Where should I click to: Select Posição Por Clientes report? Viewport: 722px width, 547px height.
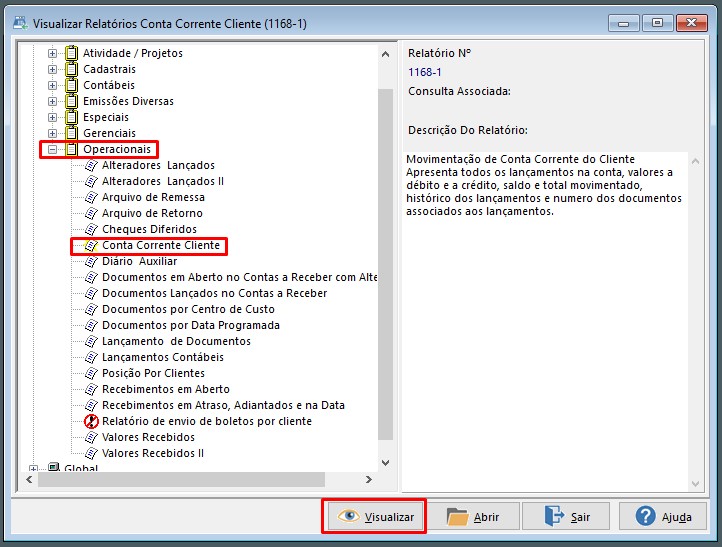coord(153,373)
